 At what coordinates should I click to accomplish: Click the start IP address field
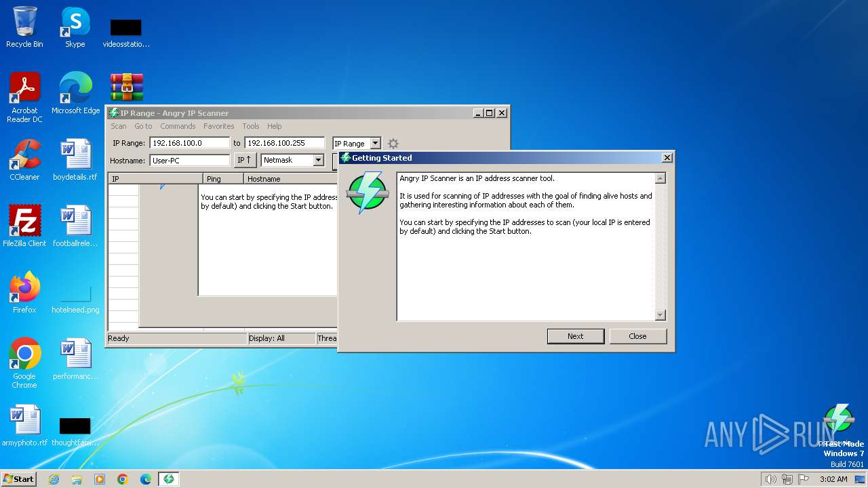[190, 143]
